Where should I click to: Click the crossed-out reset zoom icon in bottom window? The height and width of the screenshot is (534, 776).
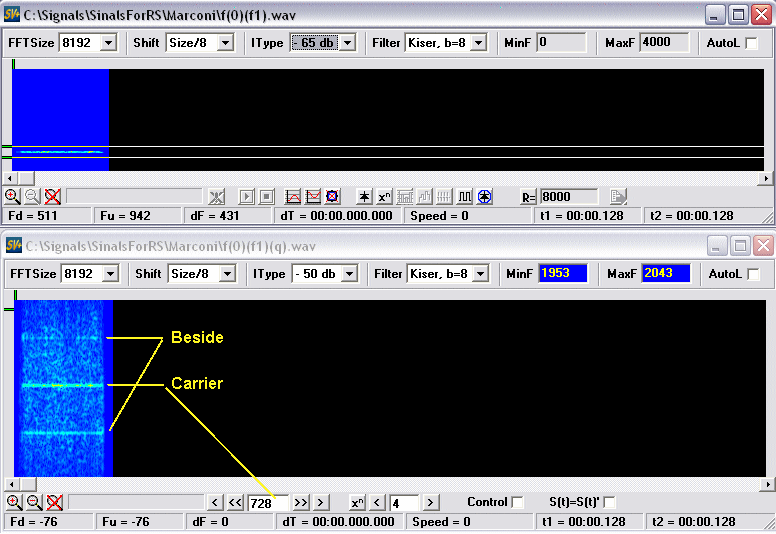coord(53,502)
